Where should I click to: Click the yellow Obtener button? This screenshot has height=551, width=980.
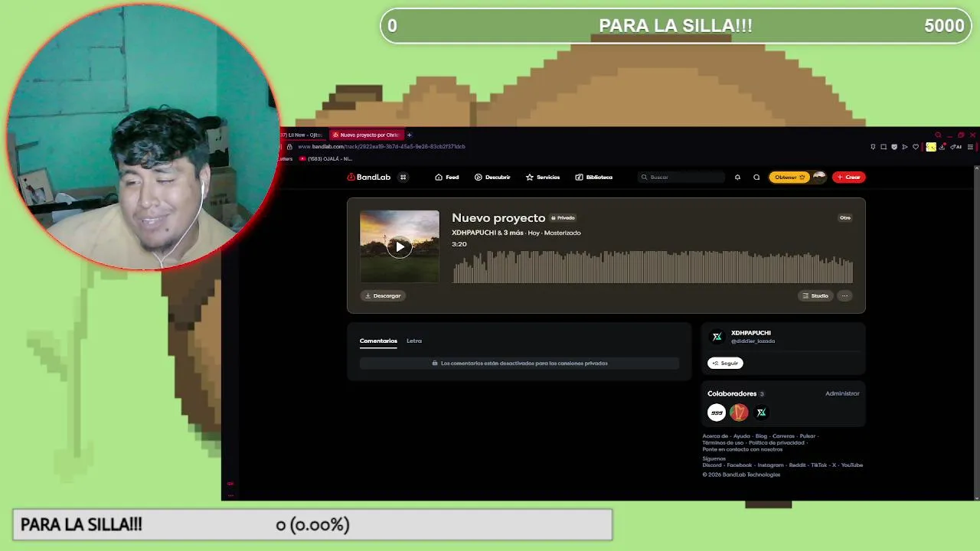789,177
